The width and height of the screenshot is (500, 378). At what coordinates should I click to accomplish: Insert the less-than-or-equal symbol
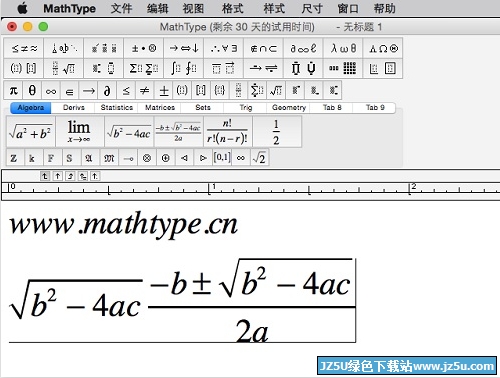[126, 90]
